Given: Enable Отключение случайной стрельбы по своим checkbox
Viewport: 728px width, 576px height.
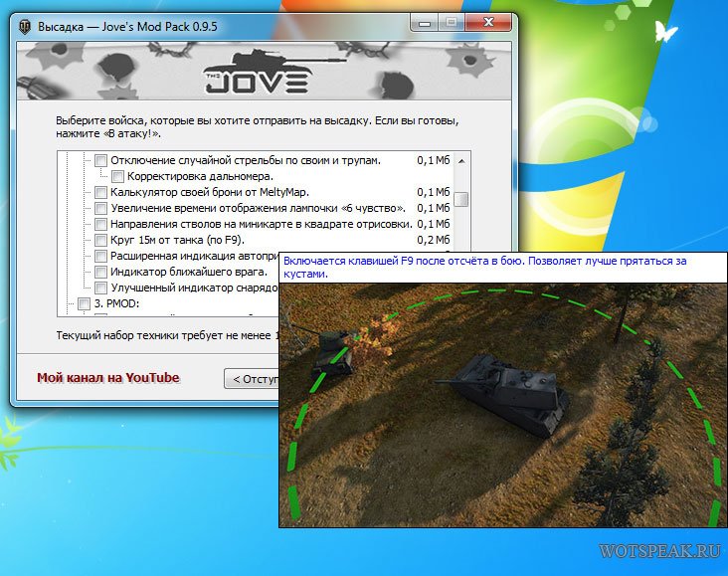Looking at the screenshot, I should pos(100,160).
